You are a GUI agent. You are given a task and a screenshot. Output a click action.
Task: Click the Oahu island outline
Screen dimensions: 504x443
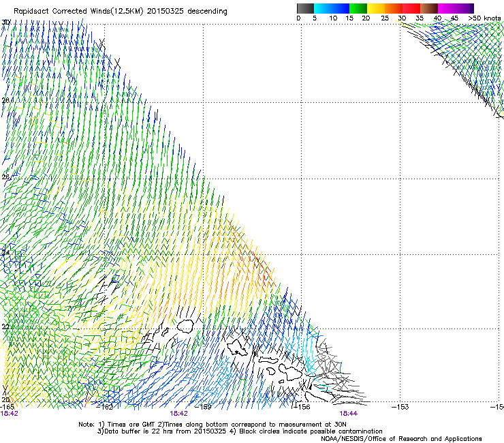pos(238,349)
